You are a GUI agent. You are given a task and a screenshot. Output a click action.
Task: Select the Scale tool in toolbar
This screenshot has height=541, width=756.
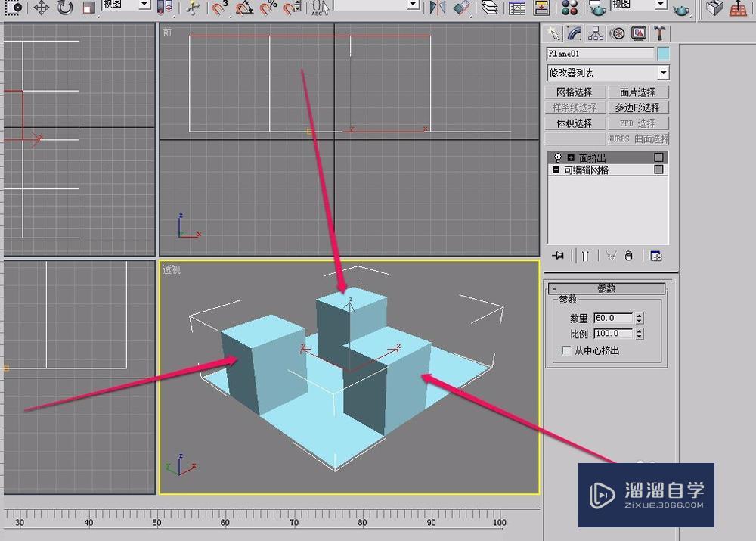click(x=89, y=8)
